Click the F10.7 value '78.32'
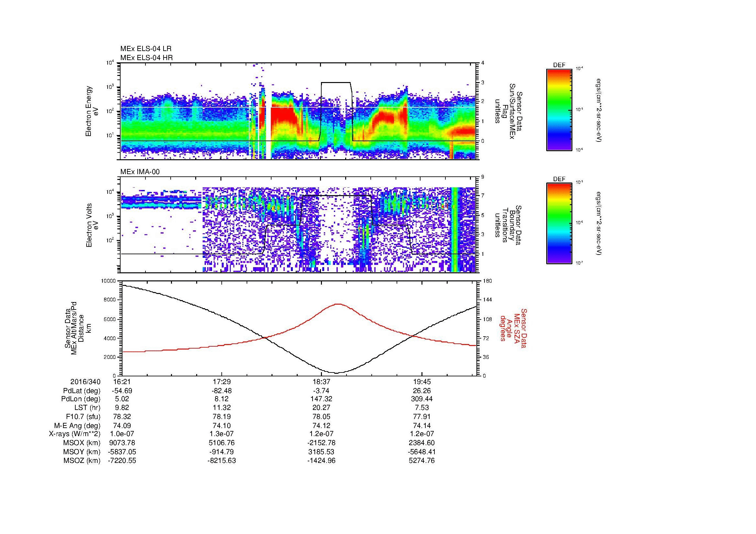The width and height of the screenshot is (756, 534). [122, 416]
